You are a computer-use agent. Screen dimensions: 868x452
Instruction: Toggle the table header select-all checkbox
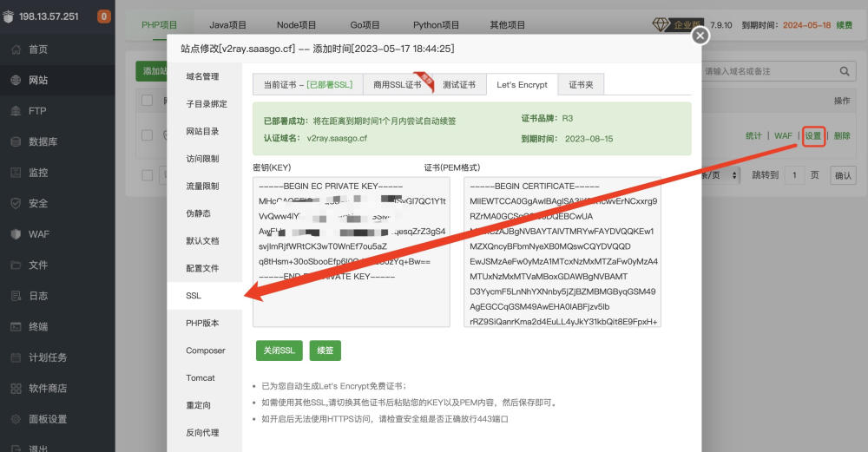148,100
